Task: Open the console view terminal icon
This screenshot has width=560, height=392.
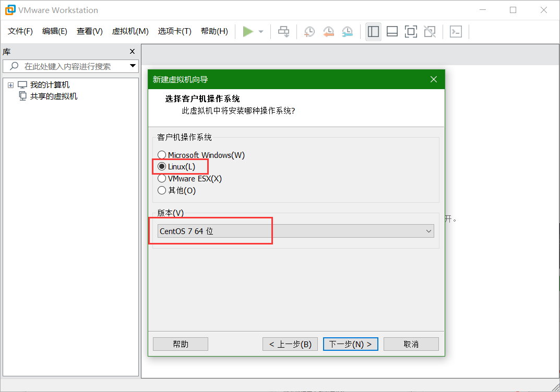Action: click(456, 31)
